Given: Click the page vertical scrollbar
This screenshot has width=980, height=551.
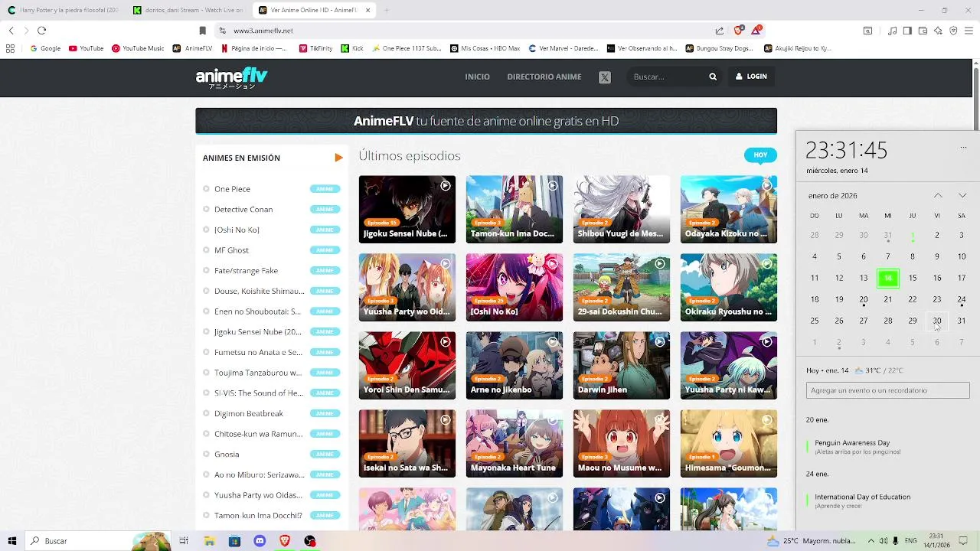Looking at the screenshot, I should 976,99.
